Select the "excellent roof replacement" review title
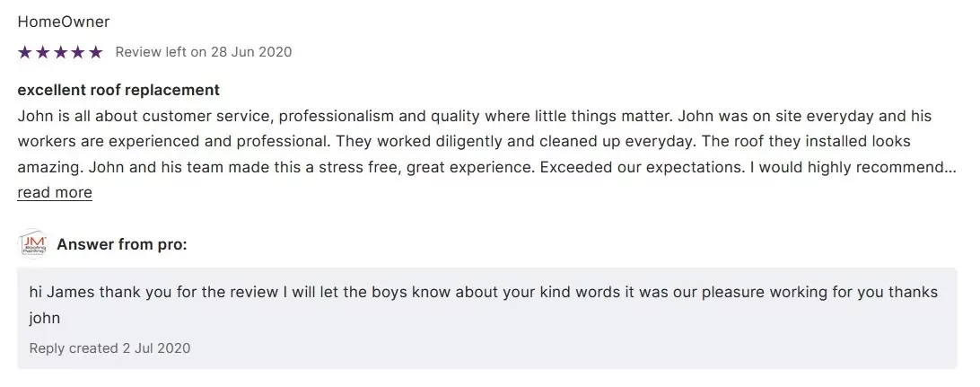This screenshot has width=980, height=387. pos(118,90)
